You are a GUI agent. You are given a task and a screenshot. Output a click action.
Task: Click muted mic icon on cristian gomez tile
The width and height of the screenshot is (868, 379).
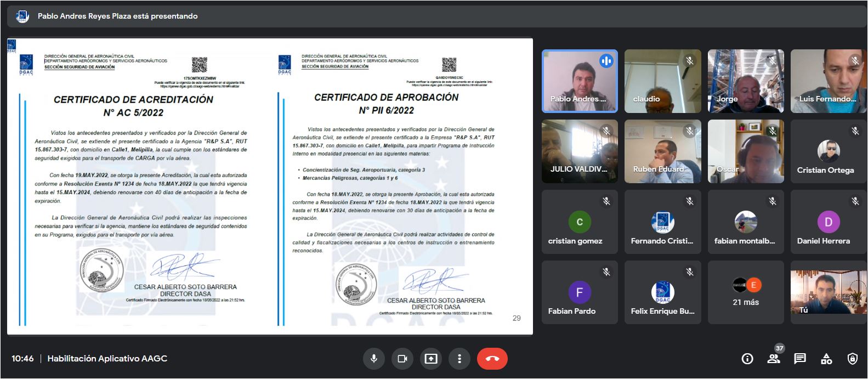(x=606, y=201)
